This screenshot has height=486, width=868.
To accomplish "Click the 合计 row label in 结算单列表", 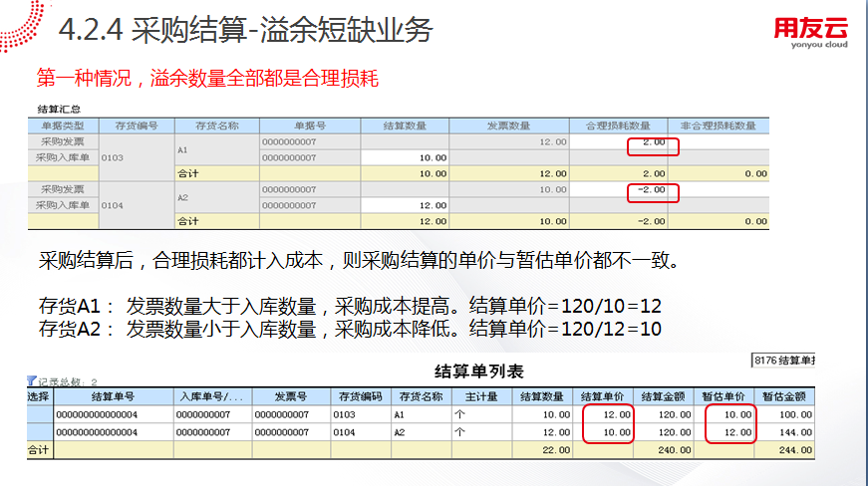I will click(x=38, y=450).
